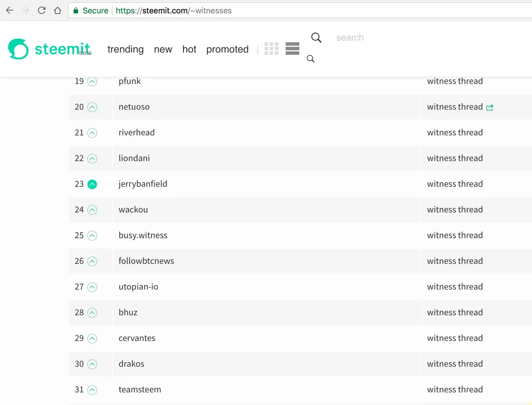Open bhuz profile link
532x405 pixels.
[128, 312]
